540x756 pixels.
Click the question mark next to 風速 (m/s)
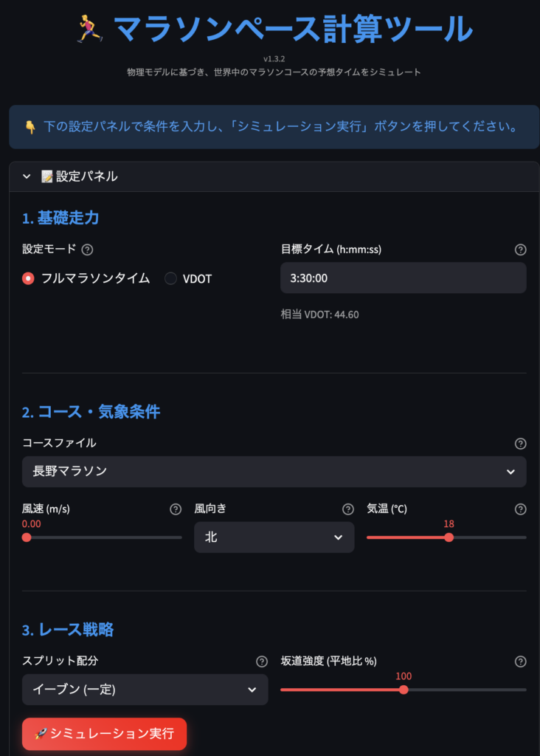point(175,509)
